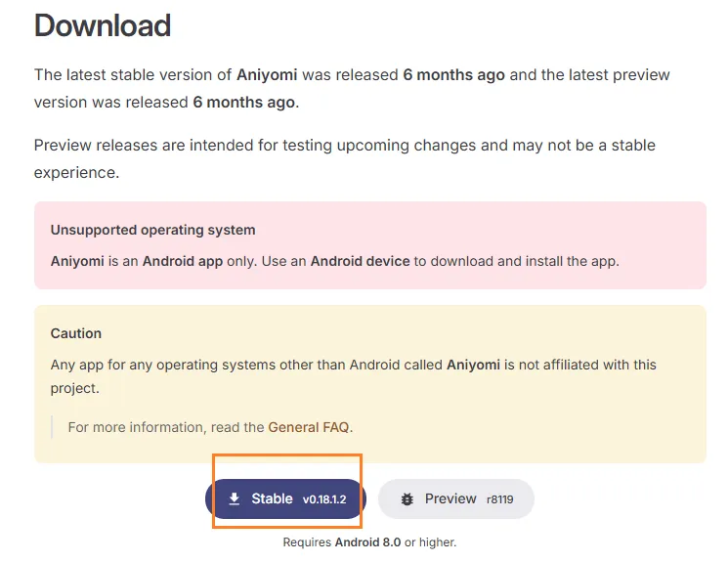Open the General FAQ link
Image resolution: width=728 pixels, height=562 pixels.
(309, 427)
